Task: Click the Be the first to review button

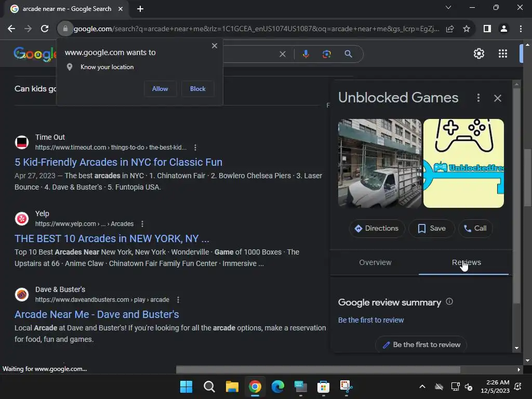Action: click(x=421, y=345)
